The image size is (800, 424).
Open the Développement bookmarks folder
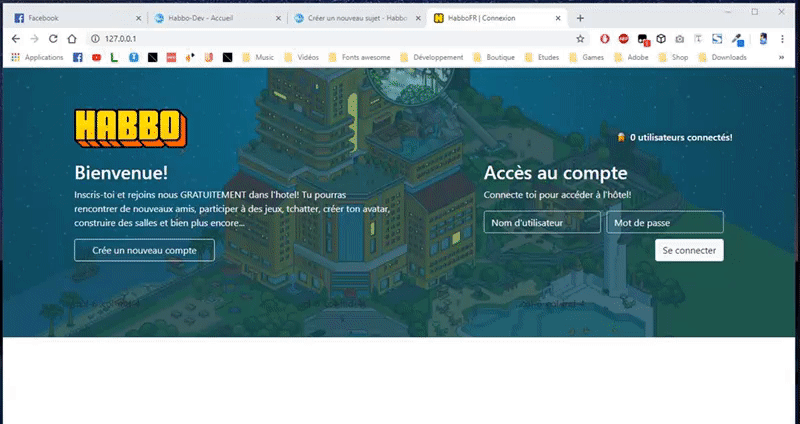click(432, 58)
